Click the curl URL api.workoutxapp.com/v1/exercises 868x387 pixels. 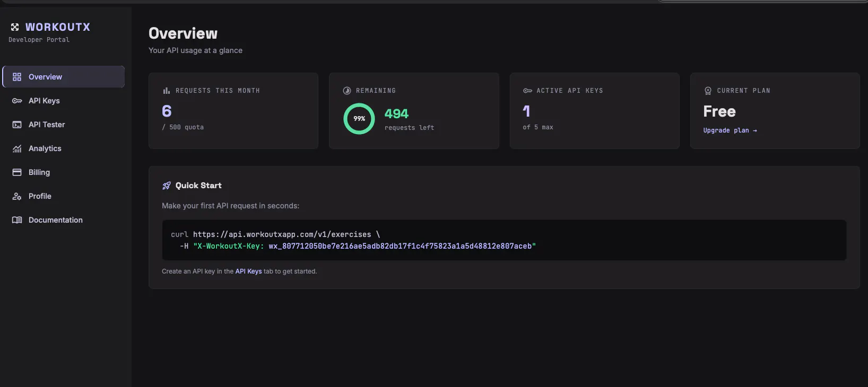coord(282,234)
